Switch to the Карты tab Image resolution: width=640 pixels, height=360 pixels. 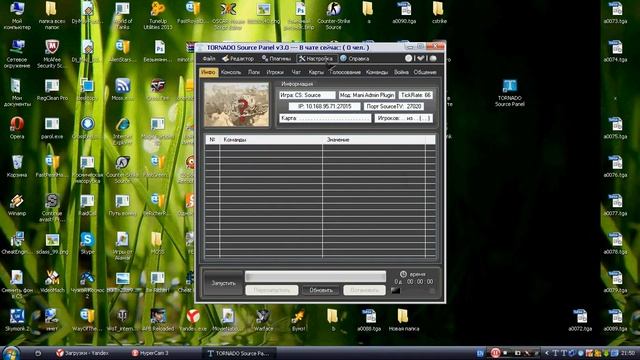[316, 72]
